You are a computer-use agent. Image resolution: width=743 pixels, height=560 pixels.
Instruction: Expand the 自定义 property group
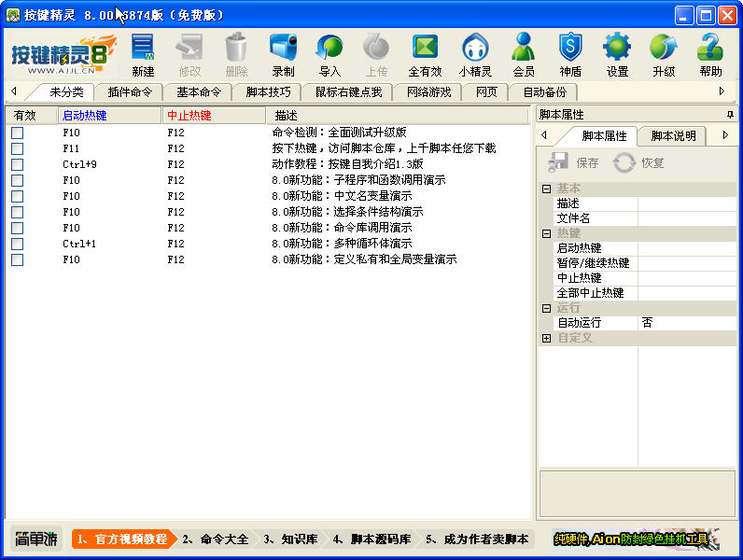(x=546, y=338)
